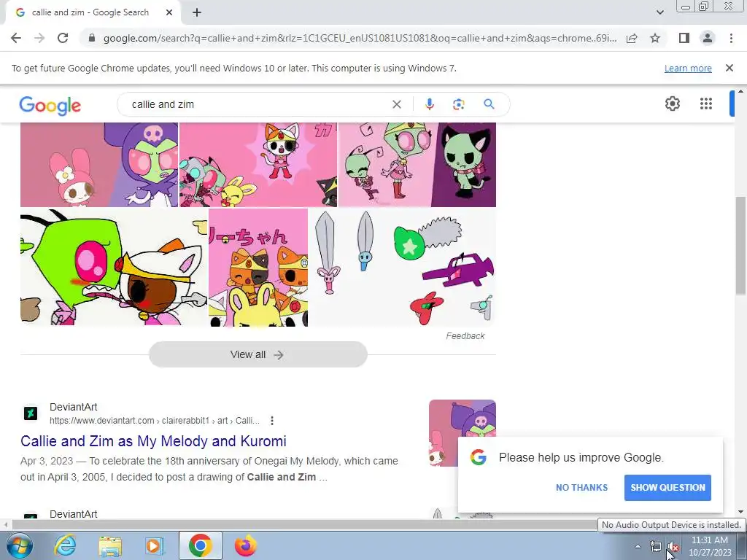The image size is (747, 560).
Task: Click the deviantart.com result URL text
Action: [x=155, y=421]
